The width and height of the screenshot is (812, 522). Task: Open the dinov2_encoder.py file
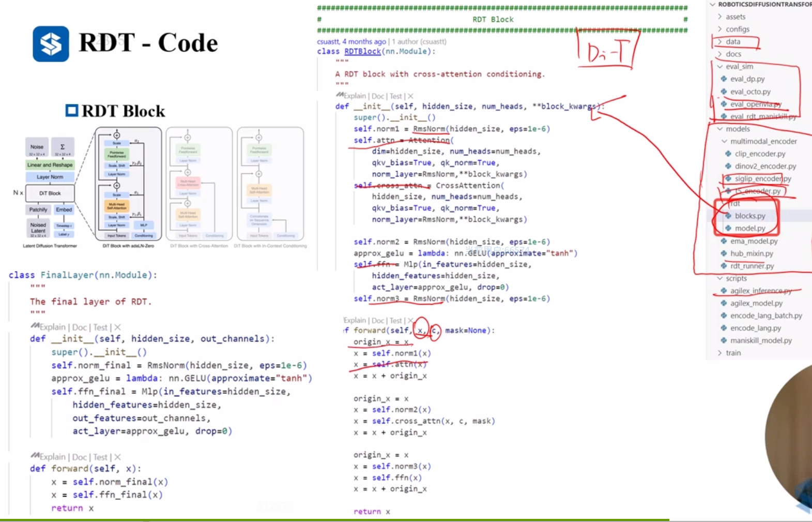click(765, 166)
